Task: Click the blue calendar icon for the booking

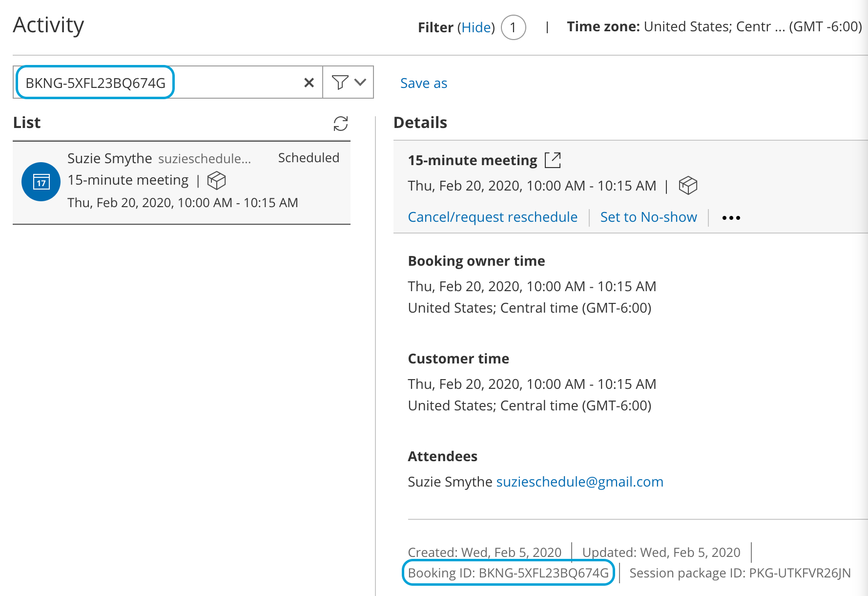Action: point(41,182)
